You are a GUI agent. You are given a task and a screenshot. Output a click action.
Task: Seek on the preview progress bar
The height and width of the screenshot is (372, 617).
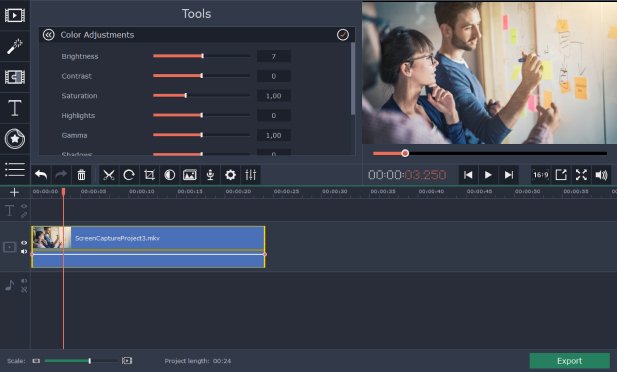490,153
